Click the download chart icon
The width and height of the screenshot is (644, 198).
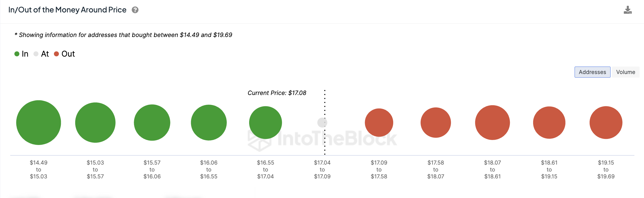628,10
